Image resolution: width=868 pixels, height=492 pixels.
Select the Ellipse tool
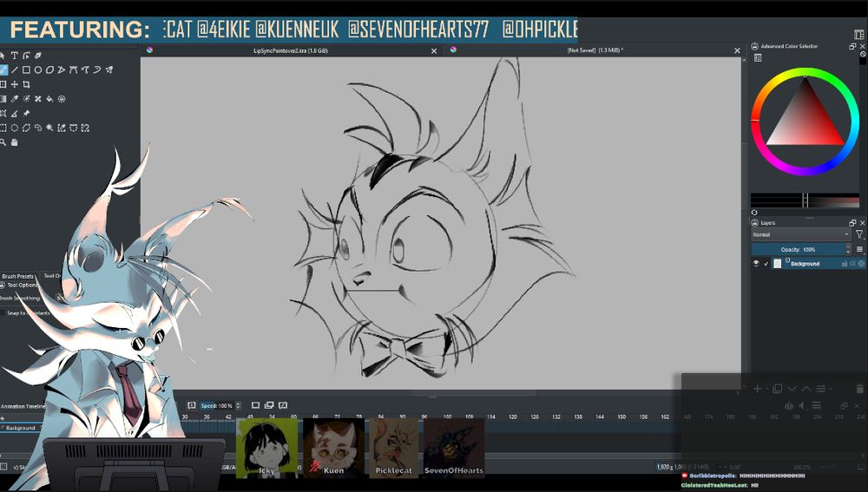click(38, 69)
